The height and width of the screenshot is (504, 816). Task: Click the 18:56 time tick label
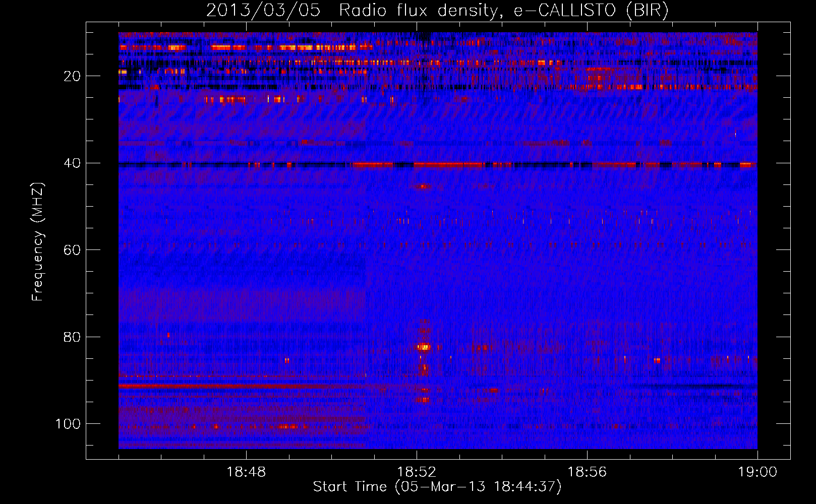[x=587, y=472]
